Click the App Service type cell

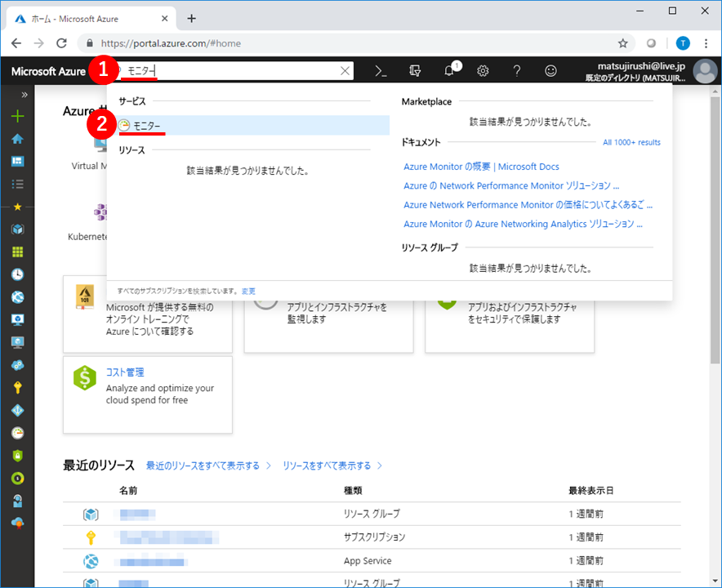[368, 561]
